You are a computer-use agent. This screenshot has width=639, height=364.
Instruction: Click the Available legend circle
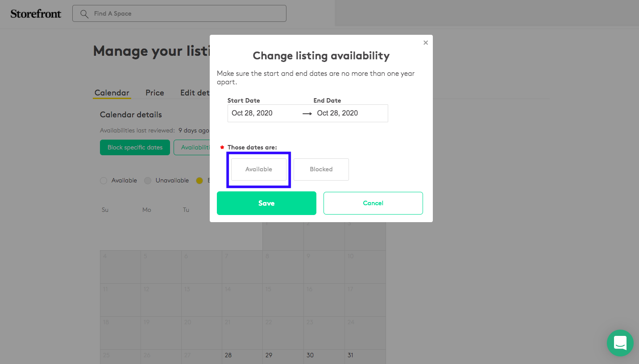(x=104, y=181)
